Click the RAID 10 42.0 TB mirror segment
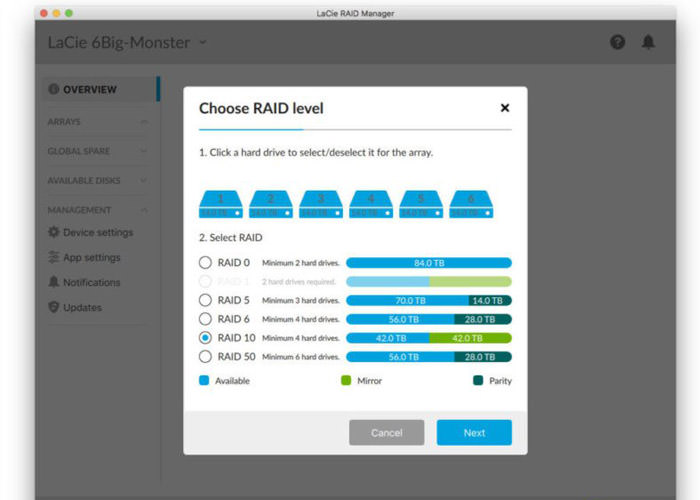 pos(471,338)
